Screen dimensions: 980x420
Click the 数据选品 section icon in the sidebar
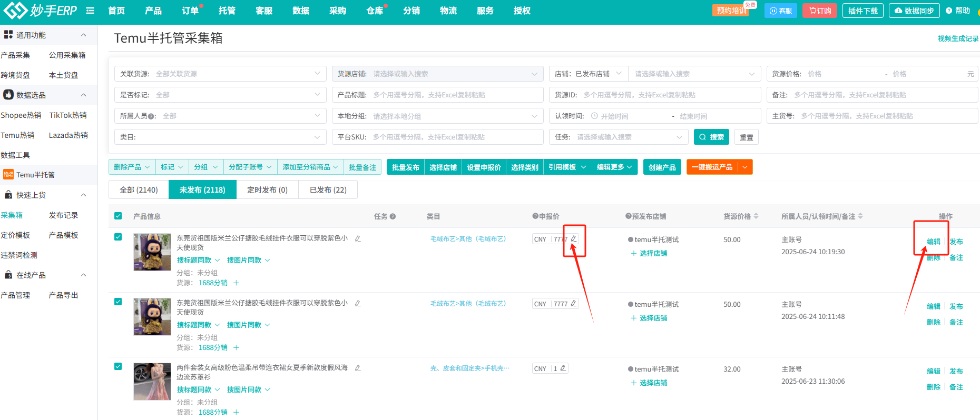[x=8, y=95]
